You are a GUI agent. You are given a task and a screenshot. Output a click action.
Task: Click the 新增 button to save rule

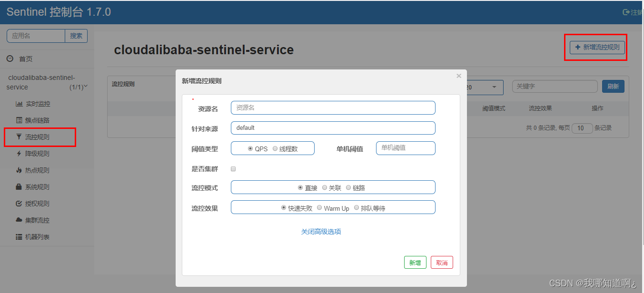pos(415,262)
